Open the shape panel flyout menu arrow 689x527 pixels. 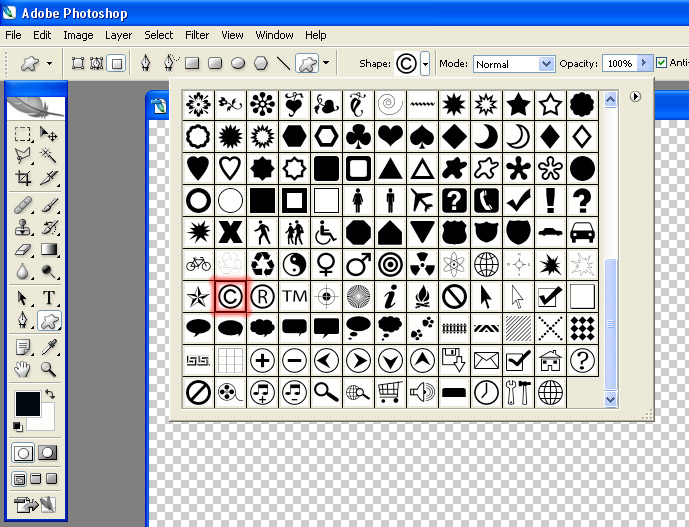635,97
